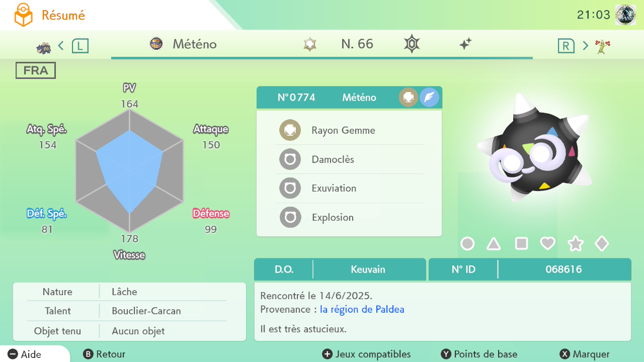Toggle the diamond marking
Image resolution: width=644 pixels, height=362 pixels.
[x=602, y=244]
